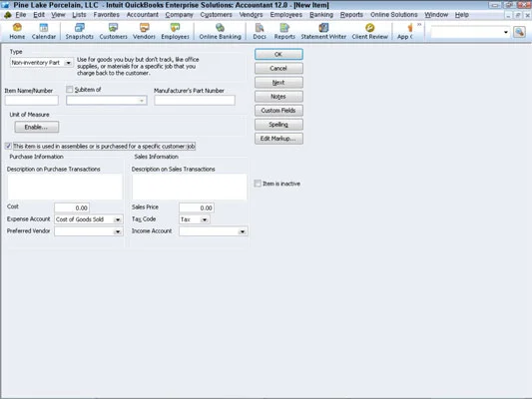532x399 pixels.
Task: Open the Customers menu
Action: point(216,15)
